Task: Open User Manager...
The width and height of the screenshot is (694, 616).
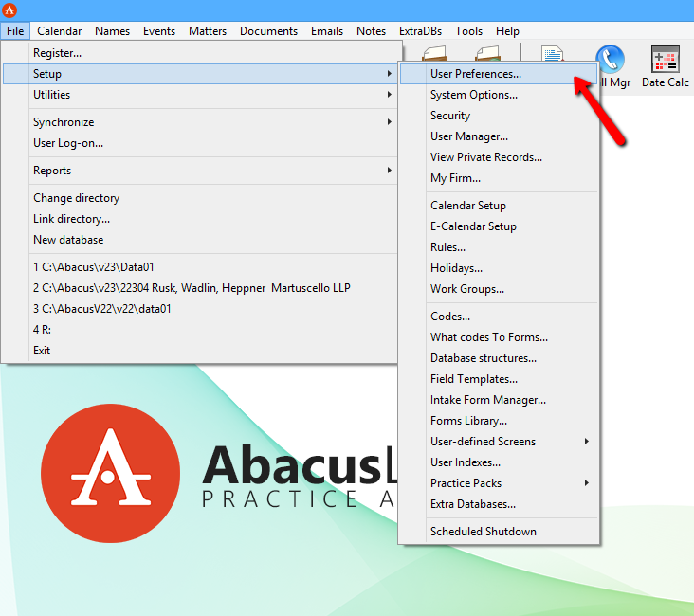Action: 499,136
